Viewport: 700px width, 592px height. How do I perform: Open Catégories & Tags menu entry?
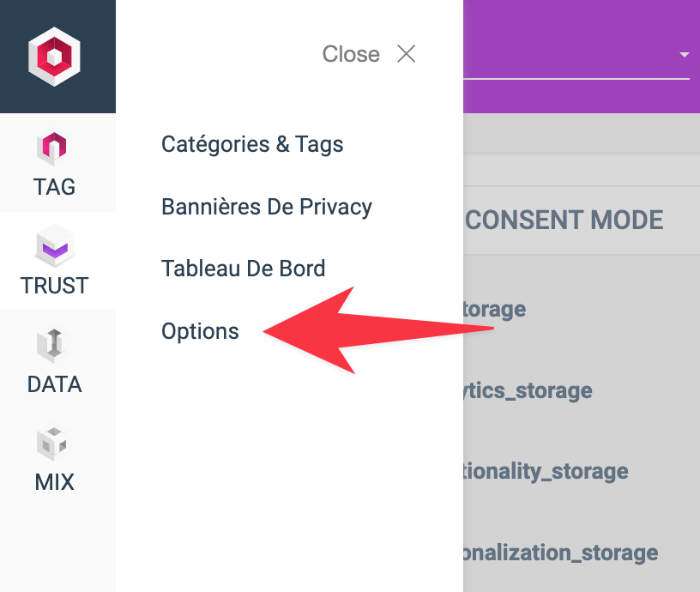pyautogui.click(x=252, y=144)
